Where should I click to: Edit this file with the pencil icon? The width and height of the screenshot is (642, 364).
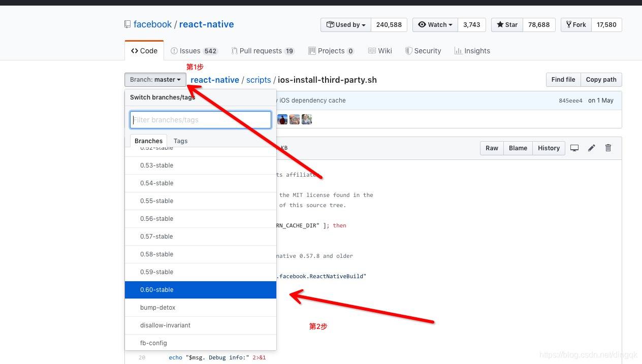(x=591, y=148)
